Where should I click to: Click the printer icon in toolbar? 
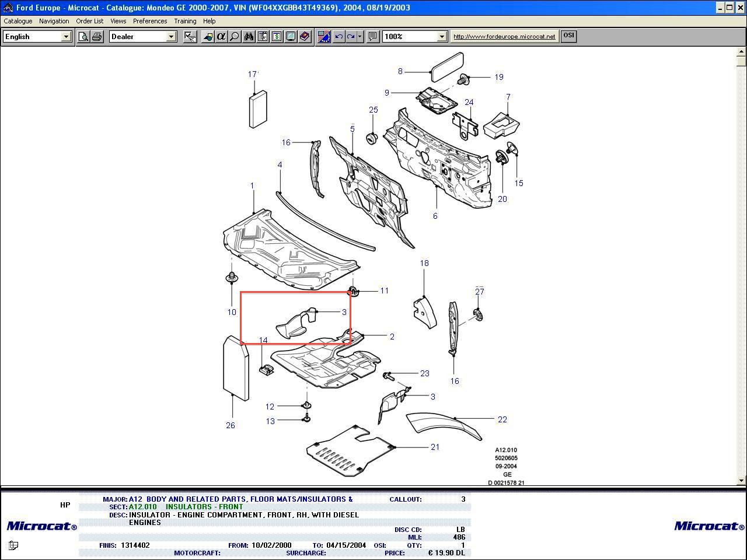tap(97, 37)
